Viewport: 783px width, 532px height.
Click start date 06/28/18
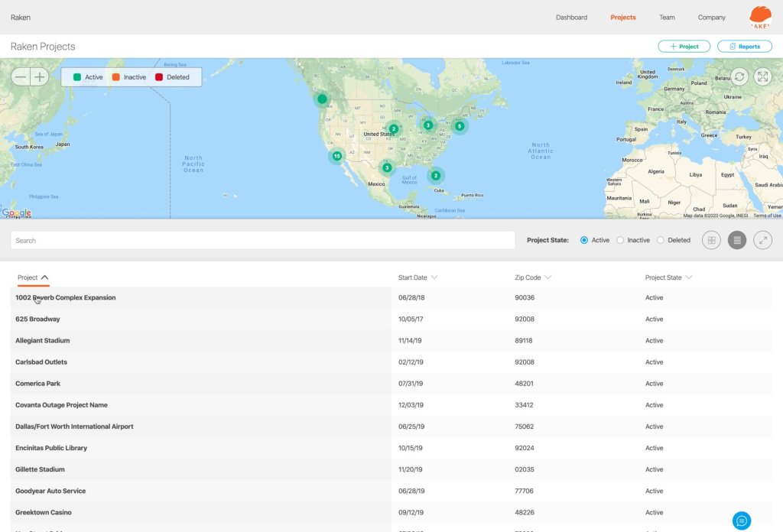(411, 297)
